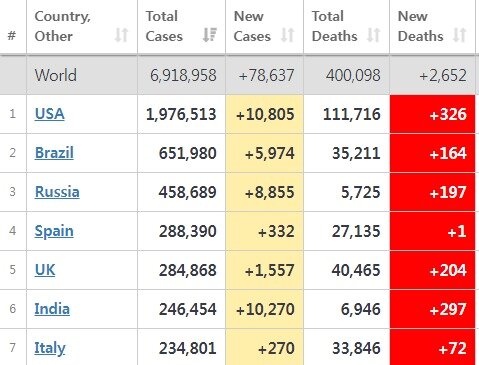Open the USA country link

[x=49, y=114]
